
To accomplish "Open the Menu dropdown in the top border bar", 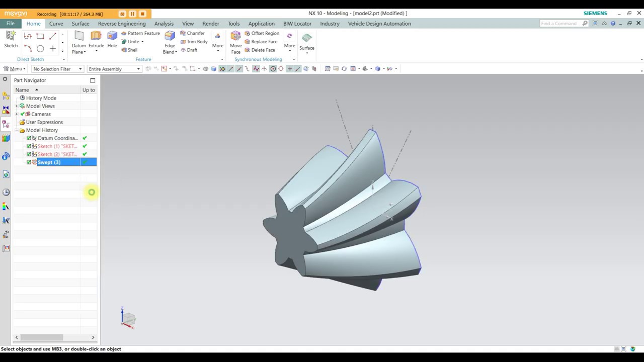I will pos(14,69).
